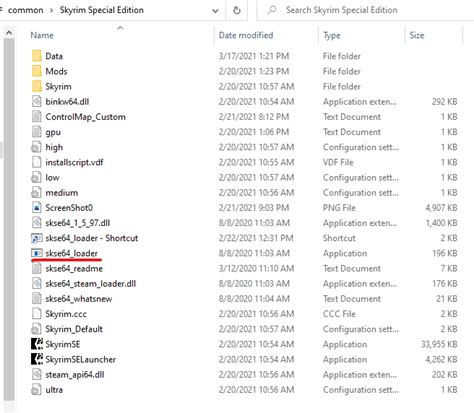The height and width of the screenshot is (413, 474).
Task: Click Skyrim Special Edition breadcrumb segment
Action: 102,10
